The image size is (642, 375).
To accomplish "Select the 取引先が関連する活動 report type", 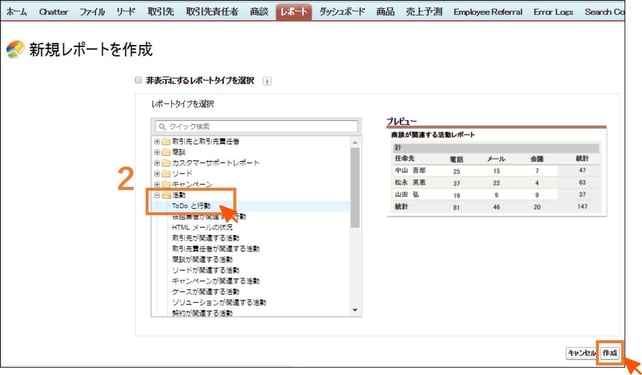I will [206, 238].
